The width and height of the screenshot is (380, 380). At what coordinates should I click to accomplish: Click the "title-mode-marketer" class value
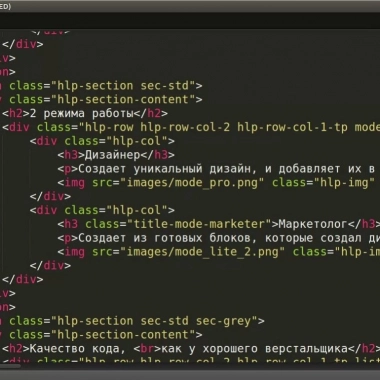point(199,224)
